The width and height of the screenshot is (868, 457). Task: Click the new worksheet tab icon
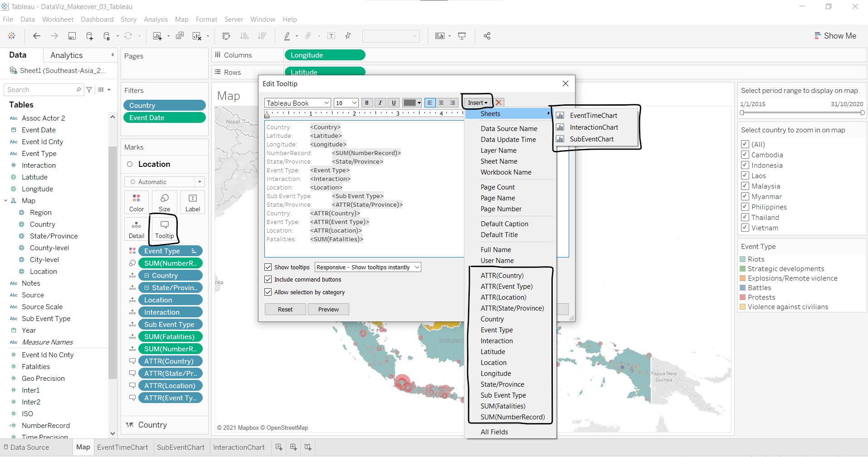(x=279, y=447)
